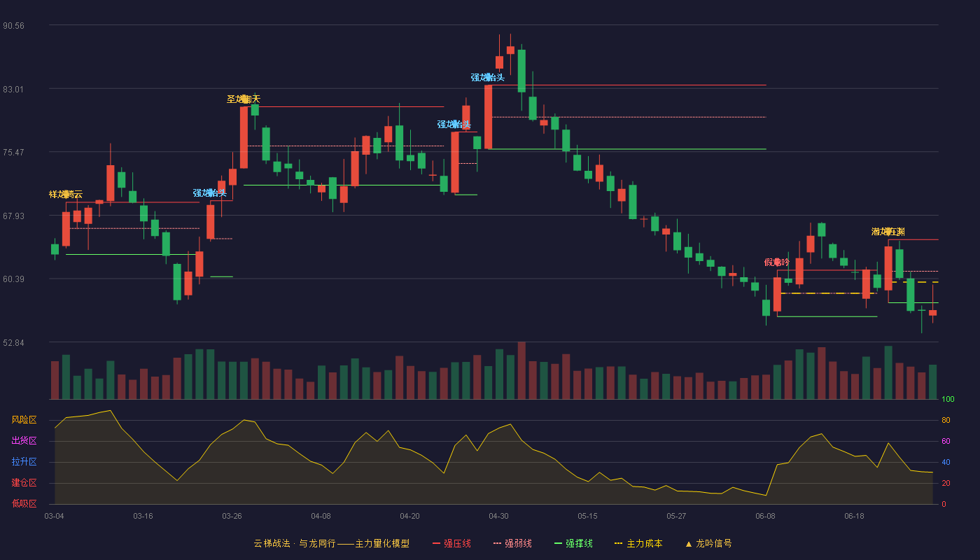
Task: Click the 67.93 price axis label
Action: pyautogui.click(x=13, y=216)
